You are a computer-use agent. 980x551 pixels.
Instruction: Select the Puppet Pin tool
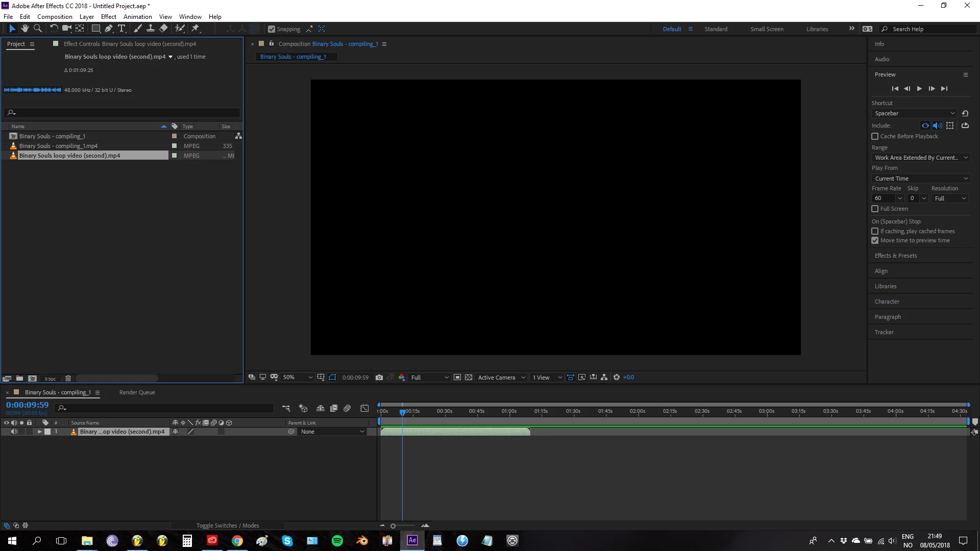pos(195,29)
